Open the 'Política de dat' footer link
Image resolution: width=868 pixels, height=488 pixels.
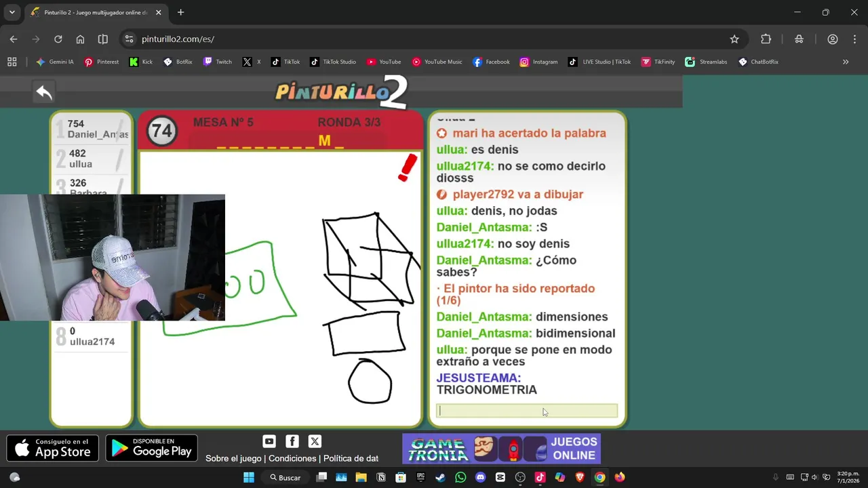coord(351,458)
